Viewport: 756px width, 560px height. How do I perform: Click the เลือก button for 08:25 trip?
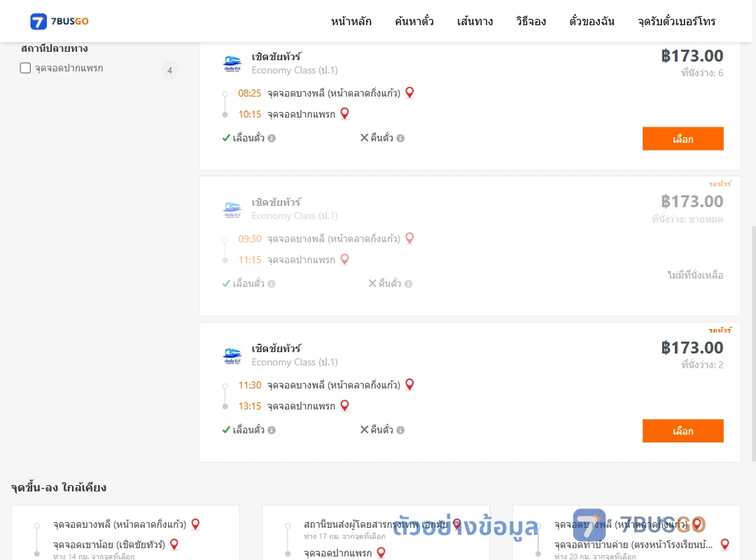click(682, 139)
